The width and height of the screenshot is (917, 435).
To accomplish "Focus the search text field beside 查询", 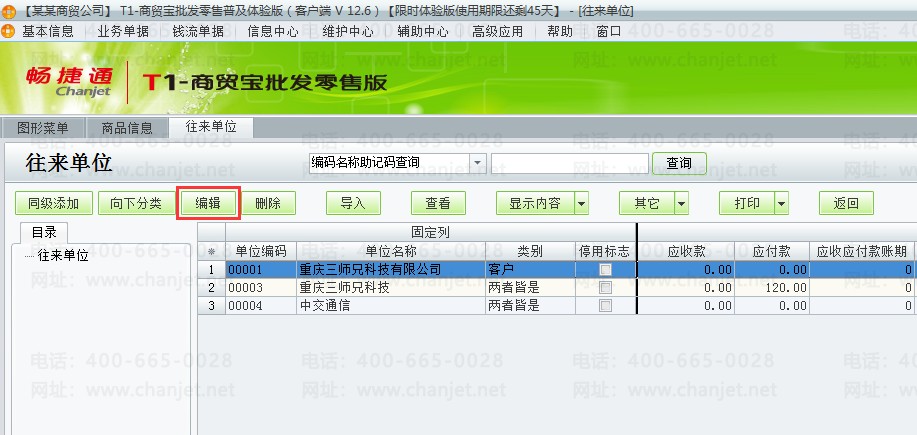I will point(570,163).
